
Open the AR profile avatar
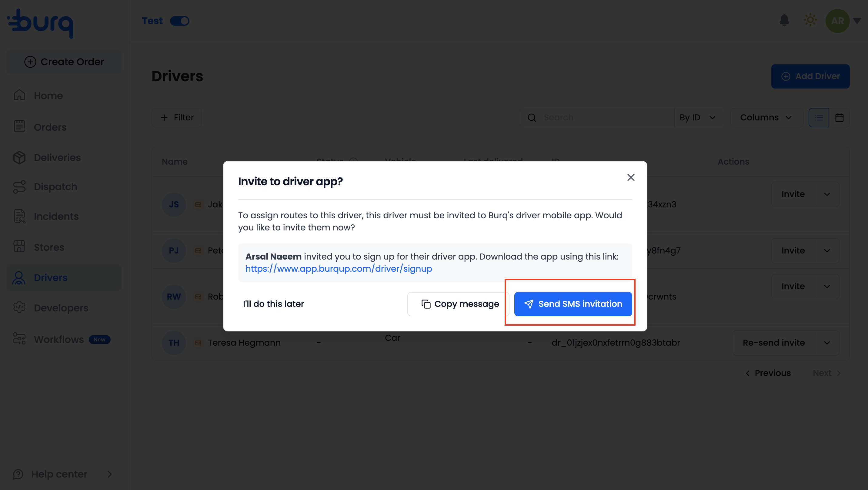837,21
